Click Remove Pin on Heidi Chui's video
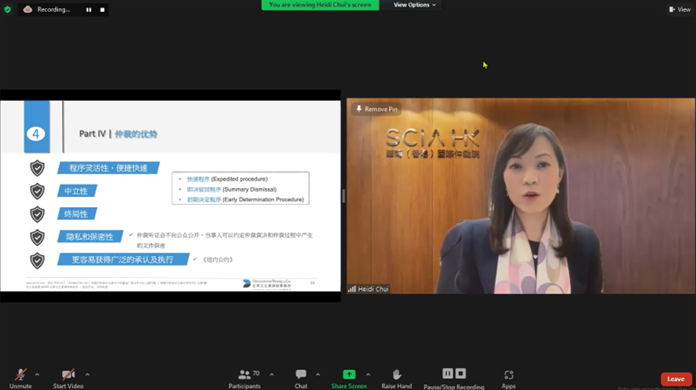This screenshot has height=390, width=696. [x=377, y=109]
